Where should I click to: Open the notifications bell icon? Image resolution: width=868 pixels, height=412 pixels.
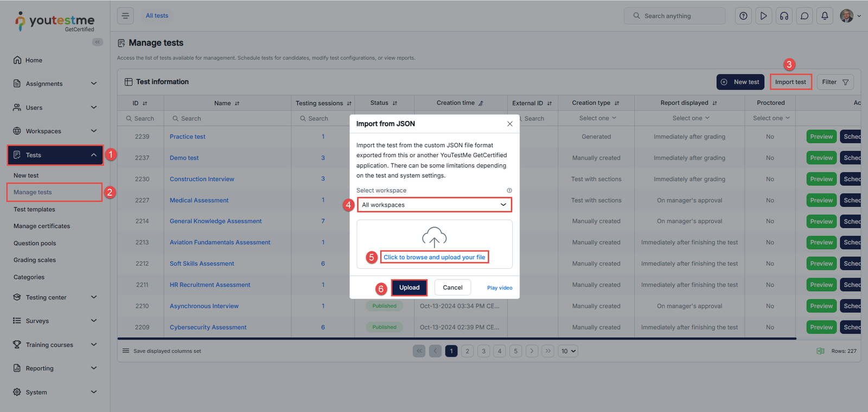pos(825,16)
